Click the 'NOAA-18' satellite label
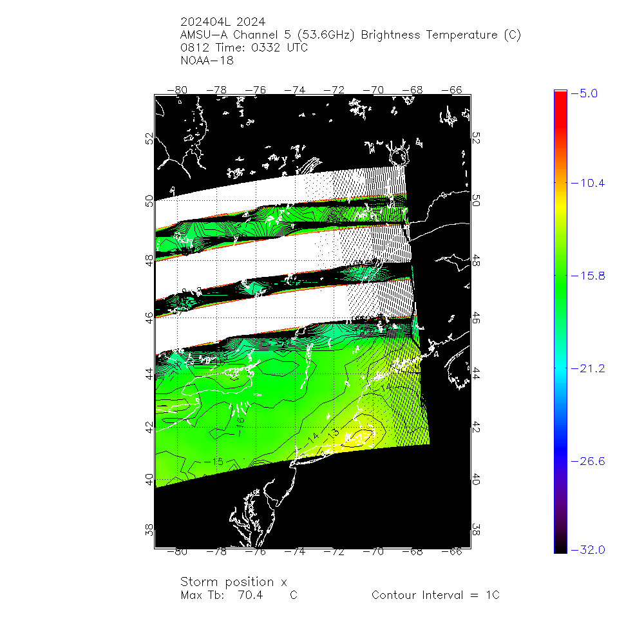This screenshot has width=644, height=644. (x=207, y=61)
